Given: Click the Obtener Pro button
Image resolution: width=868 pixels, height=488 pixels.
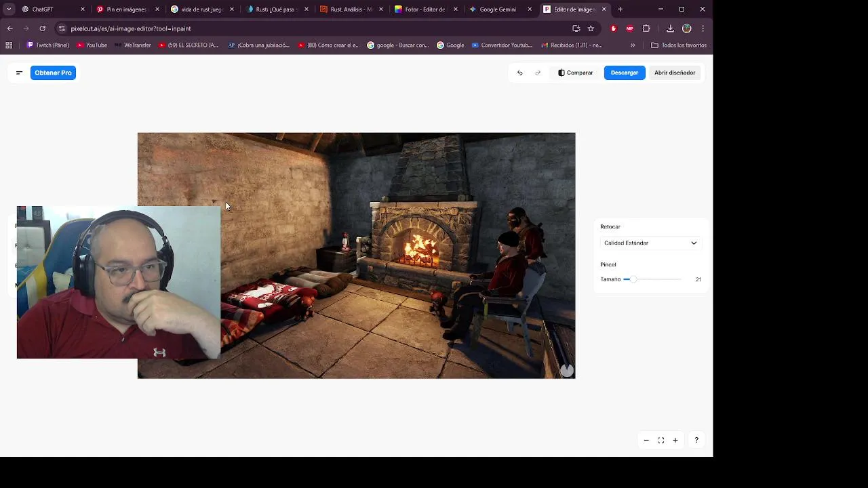Looking at the screenshot, I should pyautogui.click(x=53, y=73).
